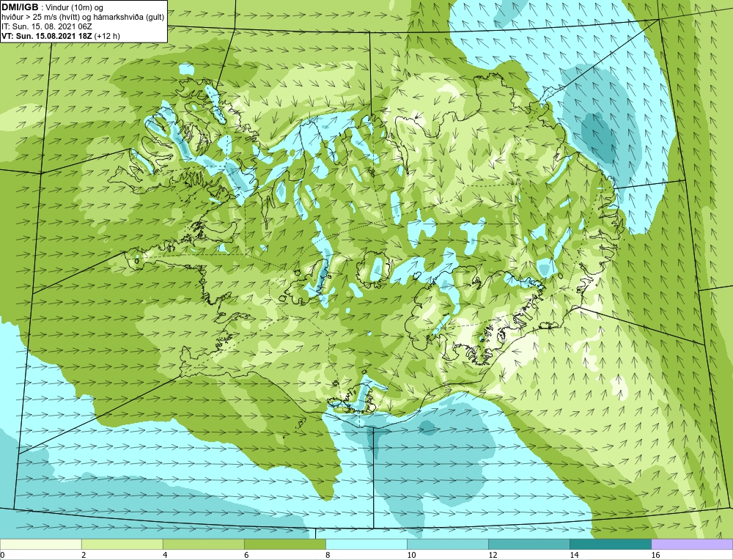Click the legend scale label 4
The height and width of the screenshot is (560, 733).
[165, 555]
